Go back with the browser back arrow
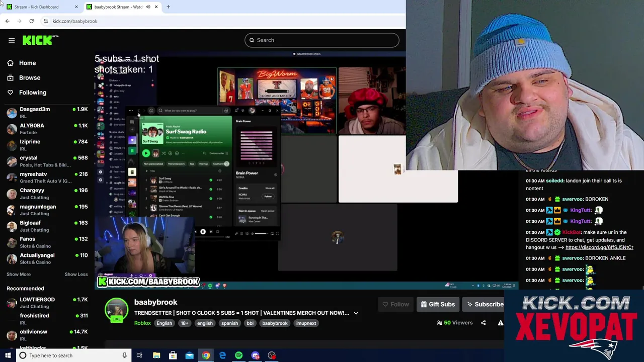The width and height of the screenshot is (644, 362). 7,21
